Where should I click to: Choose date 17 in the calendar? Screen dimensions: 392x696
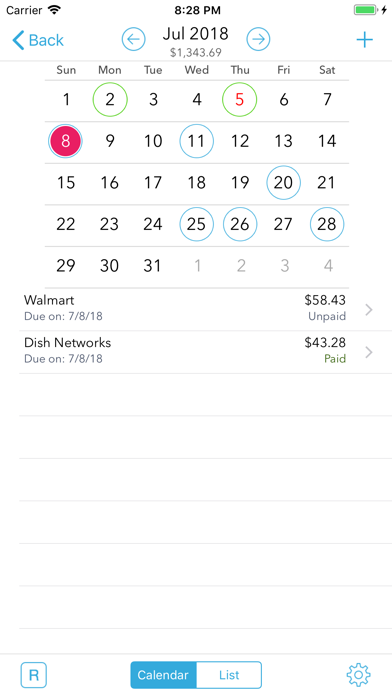coord(153,182)
